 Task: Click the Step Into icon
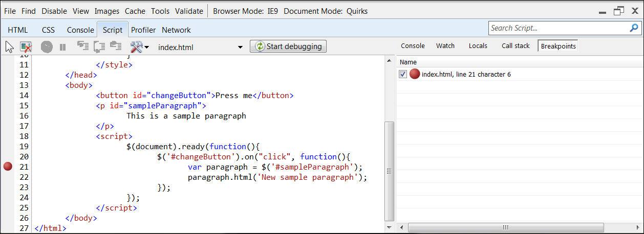click(x=82, y=46)
